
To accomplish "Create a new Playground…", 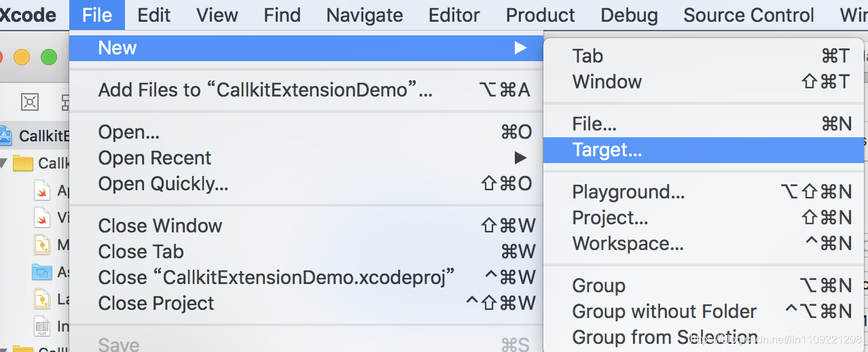I will (704, 192).
